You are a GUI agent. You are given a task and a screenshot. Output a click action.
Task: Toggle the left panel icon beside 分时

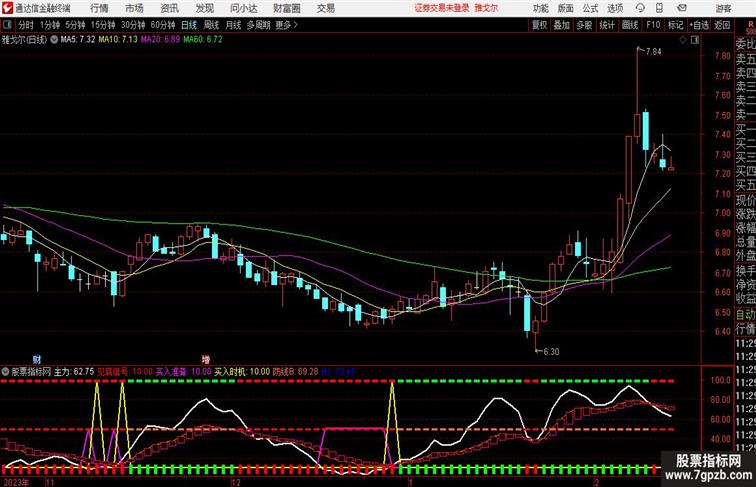pos(7,25)
